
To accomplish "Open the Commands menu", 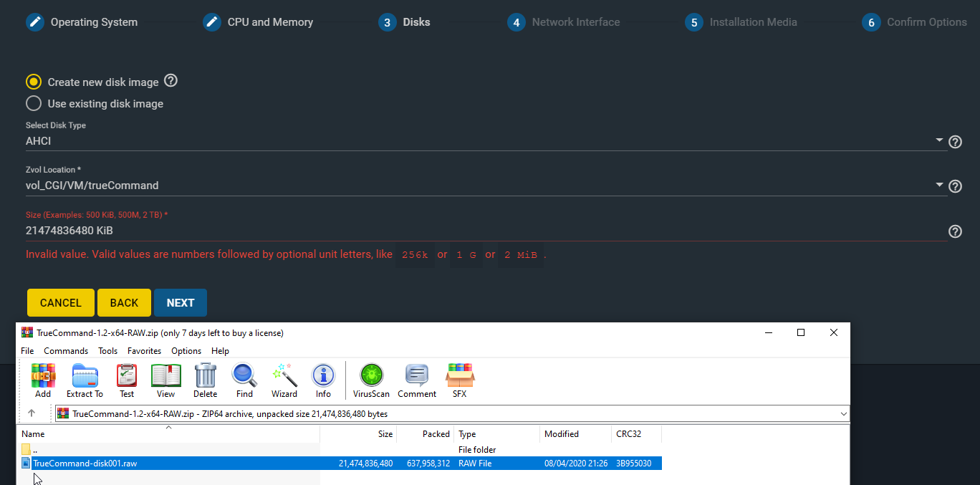I will coord(66,351).
